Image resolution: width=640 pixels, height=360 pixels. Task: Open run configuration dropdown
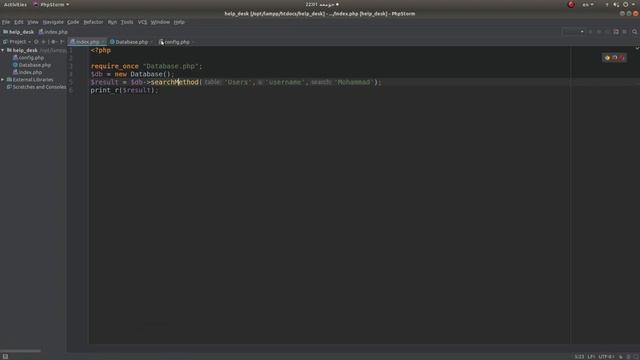point(573,32)
